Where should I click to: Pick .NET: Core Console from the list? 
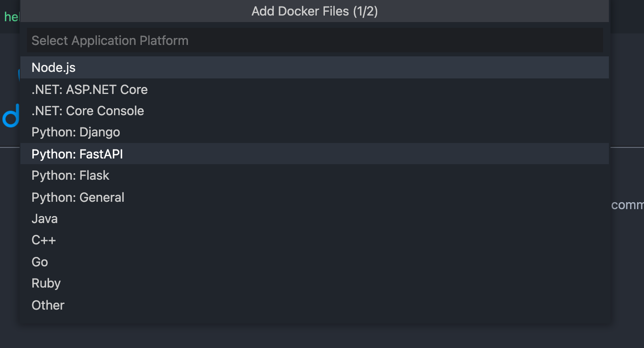87,111
